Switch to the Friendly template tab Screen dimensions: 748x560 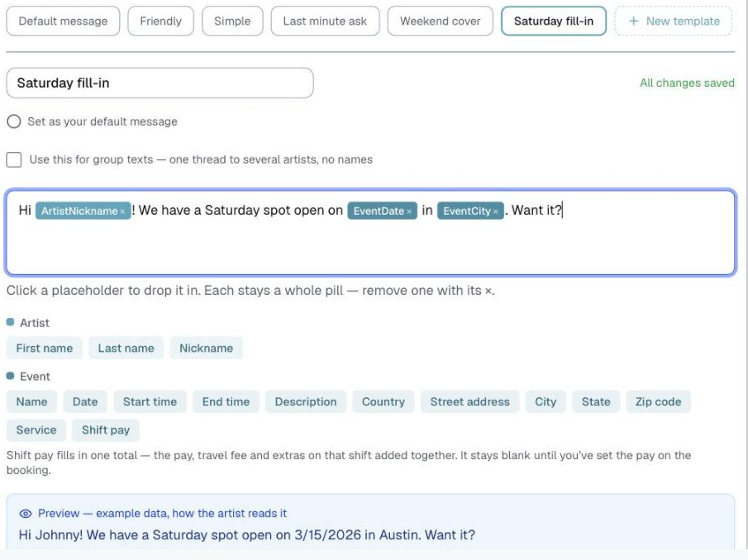click(x=161, y=21)
